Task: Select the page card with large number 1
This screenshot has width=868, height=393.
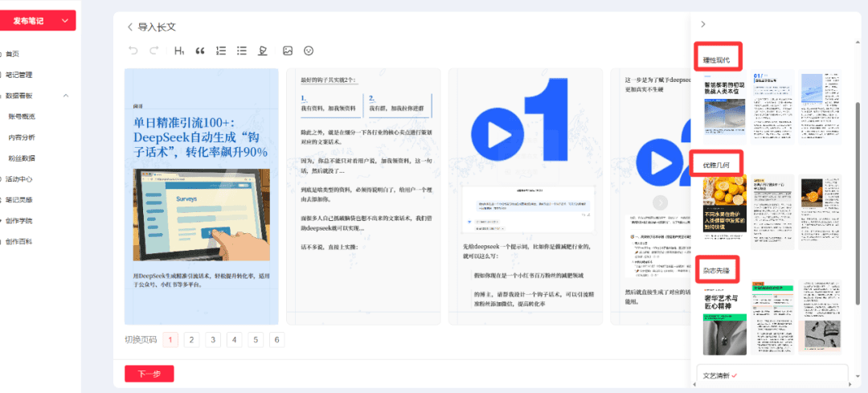Action: [x=526, y=196]
